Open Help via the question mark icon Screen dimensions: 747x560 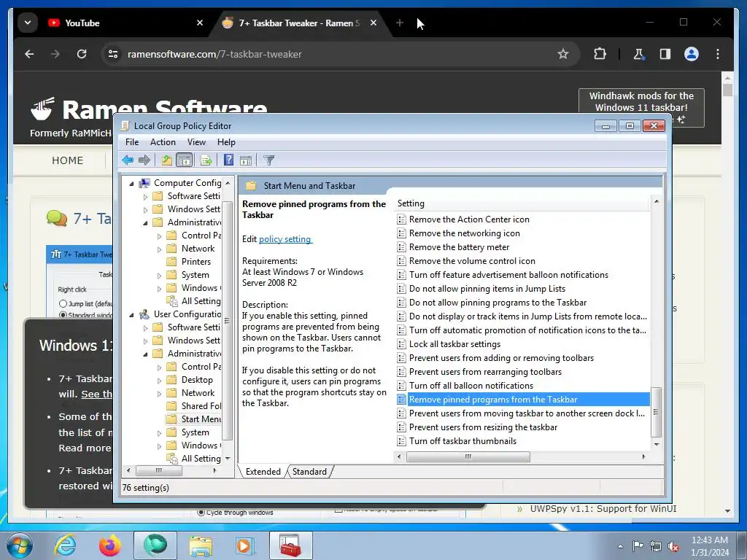(228, 160)
